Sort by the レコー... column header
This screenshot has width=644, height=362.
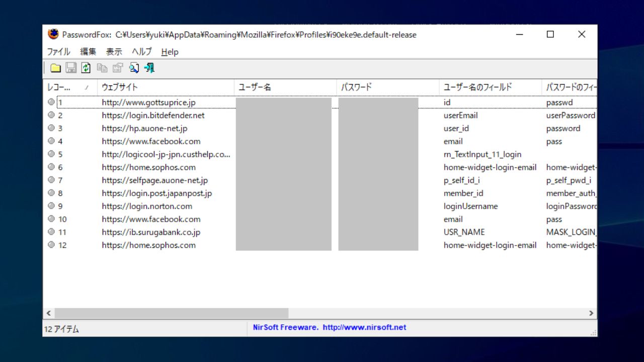coord(70,87)
